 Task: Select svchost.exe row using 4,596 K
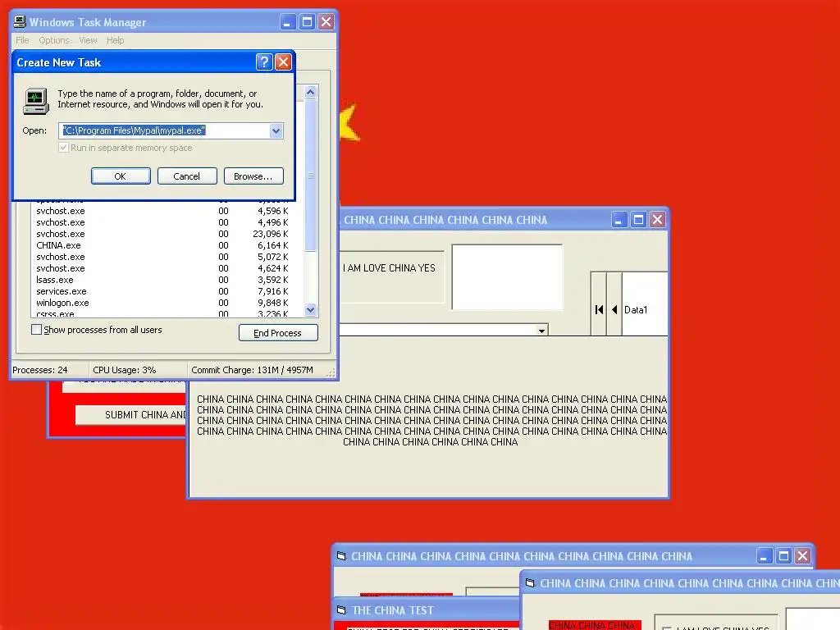pyautogui.click(x=163, y=211)
